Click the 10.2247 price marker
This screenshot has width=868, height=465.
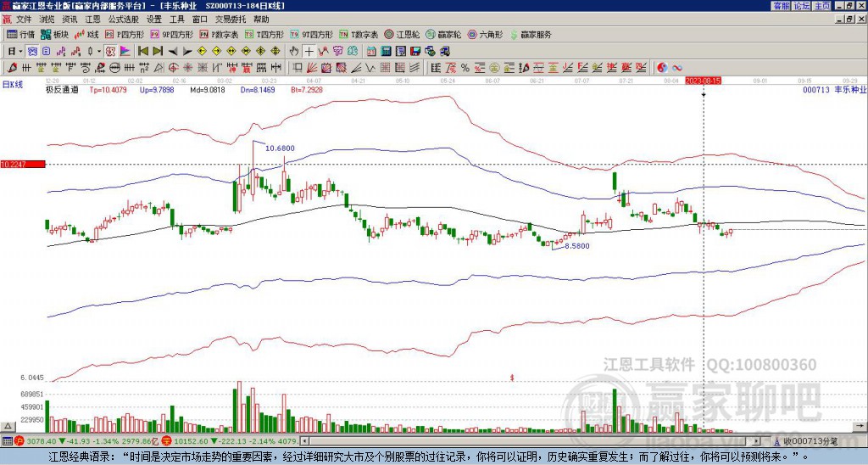point(22,164)
